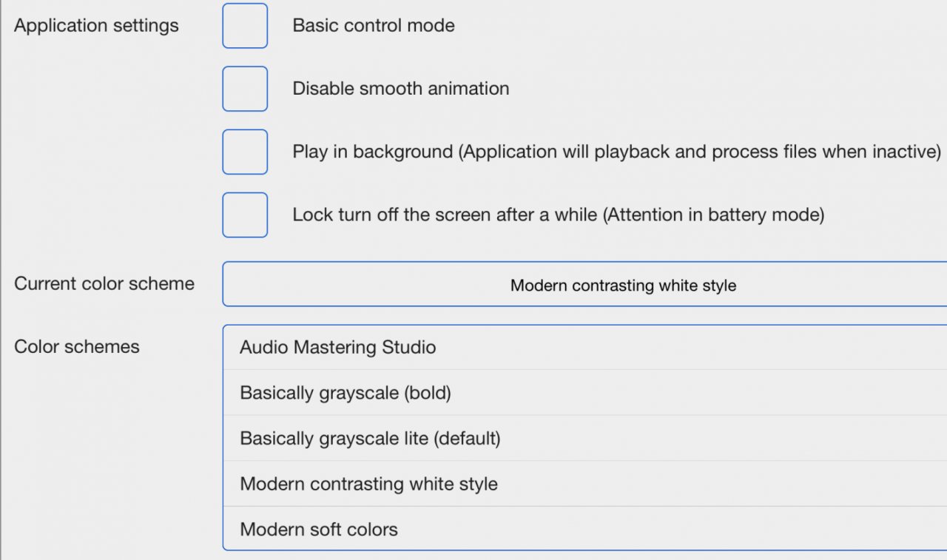947x560 pixels.
Task: Click the "Color schemes" side label
Action: 77,346
